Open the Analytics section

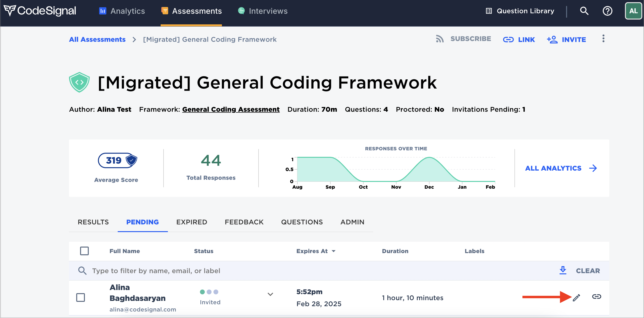122,11
